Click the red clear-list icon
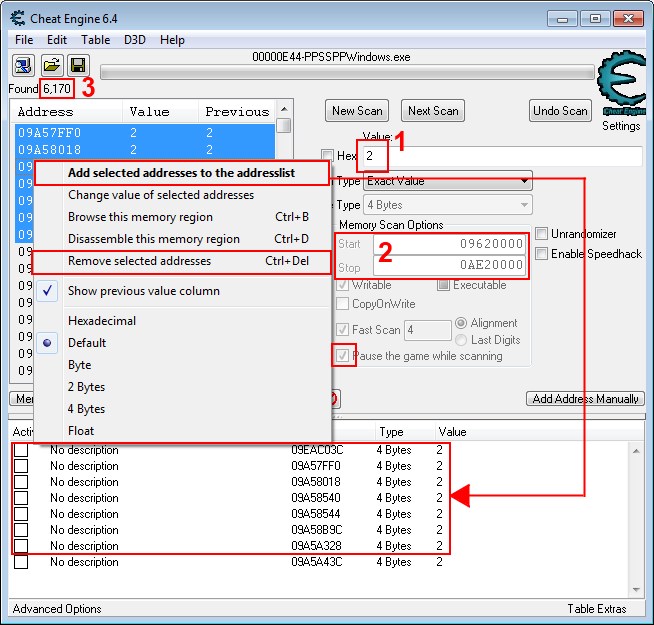The height and width of the screenshot is (625, 654). (x=334, y=399)
